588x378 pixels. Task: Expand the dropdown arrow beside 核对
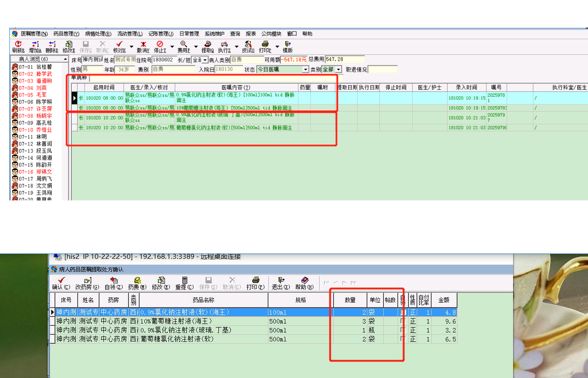click(x=132, y=46)
